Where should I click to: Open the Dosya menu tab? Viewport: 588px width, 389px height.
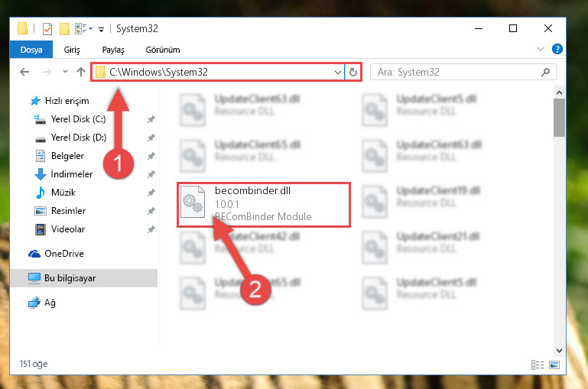pos(31,50)
